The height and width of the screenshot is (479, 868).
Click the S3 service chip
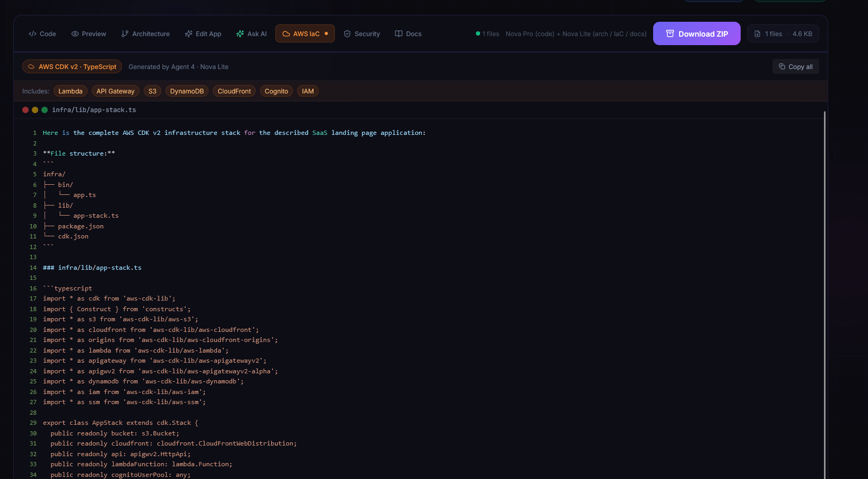point(152,91)
